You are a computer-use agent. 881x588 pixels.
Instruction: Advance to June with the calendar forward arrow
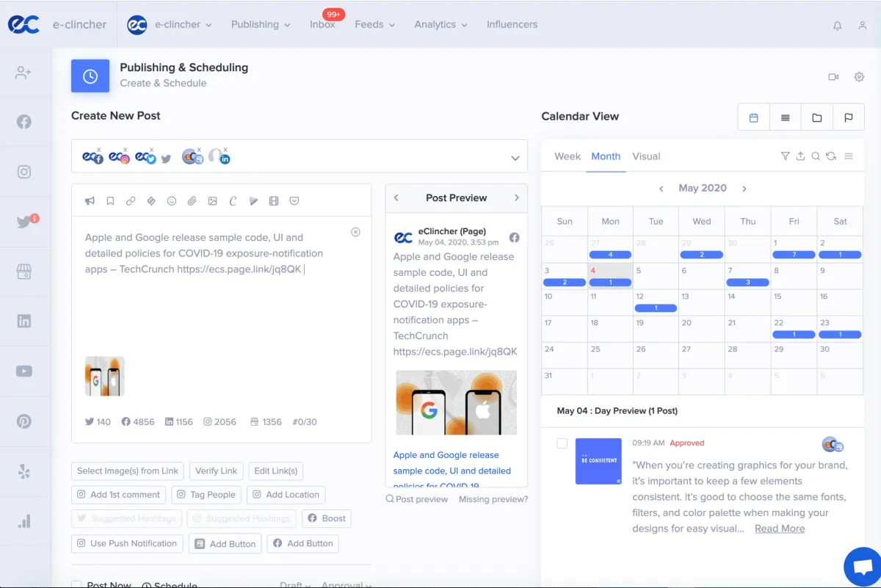tap(744, 188)
